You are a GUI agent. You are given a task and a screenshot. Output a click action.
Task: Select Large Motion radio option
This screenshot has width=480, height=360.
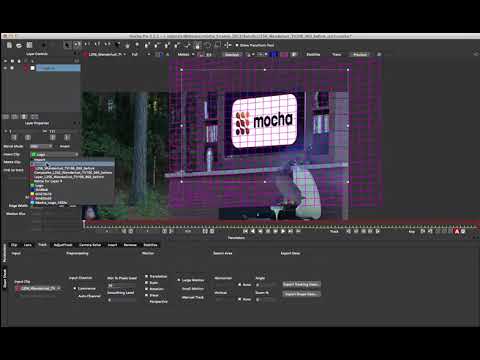tap(179, 280)
